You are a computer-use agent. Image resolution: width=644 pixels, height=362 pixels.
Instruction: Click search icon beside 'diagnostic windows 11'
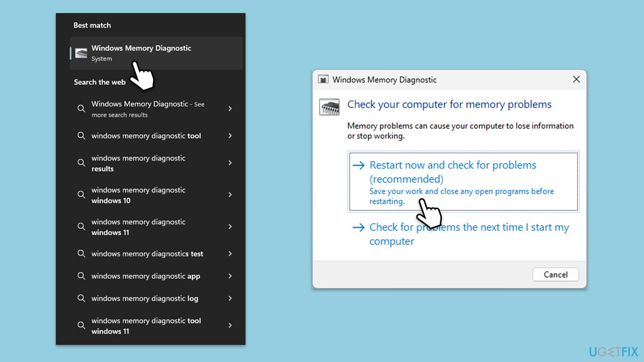click(x=81, y=227)
